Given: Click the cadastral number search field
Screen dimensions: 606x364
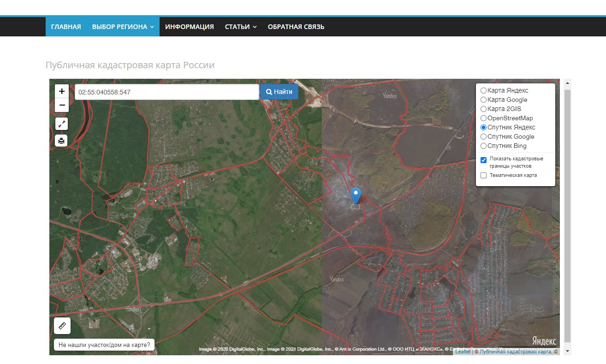Looking at the screenshot, I should tap(166, 92).
